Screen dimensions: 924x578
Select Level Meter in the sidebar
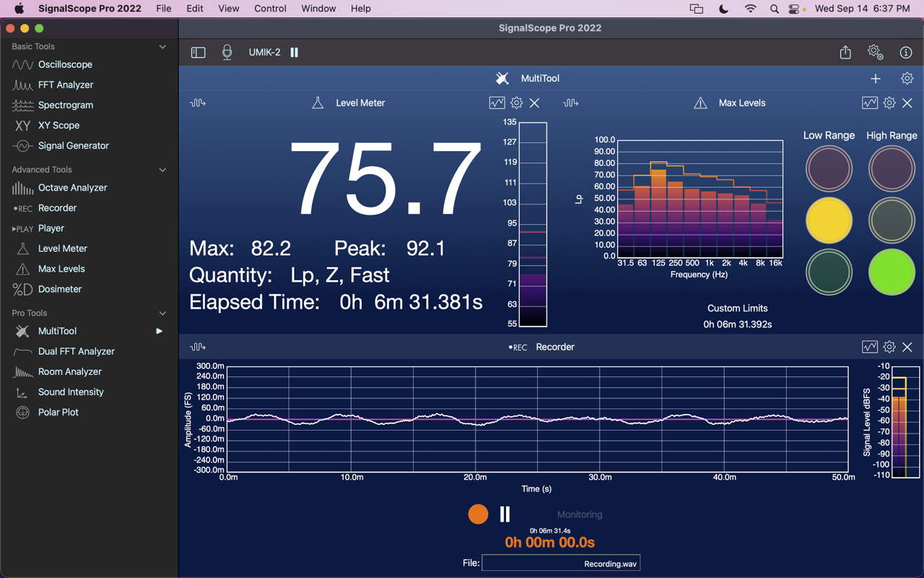point(62,248)
